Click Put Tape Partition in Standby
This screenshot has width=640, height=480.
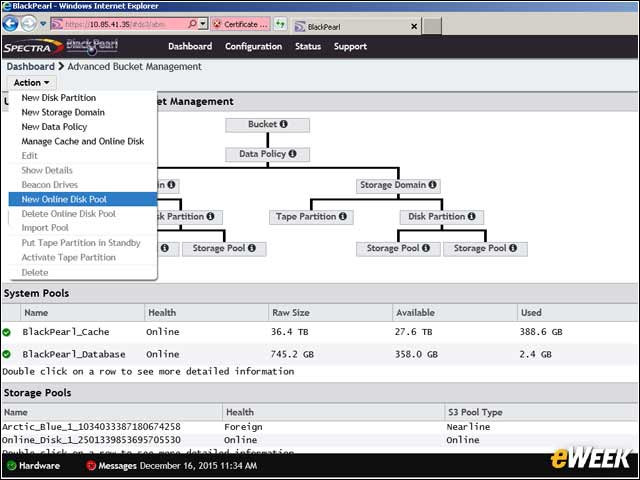(81, 243)
